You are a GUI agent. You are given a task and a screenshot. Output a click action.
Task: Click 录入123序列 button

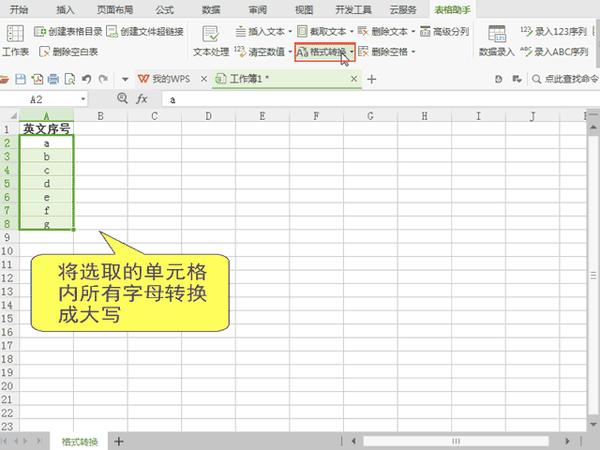point(553,31)
